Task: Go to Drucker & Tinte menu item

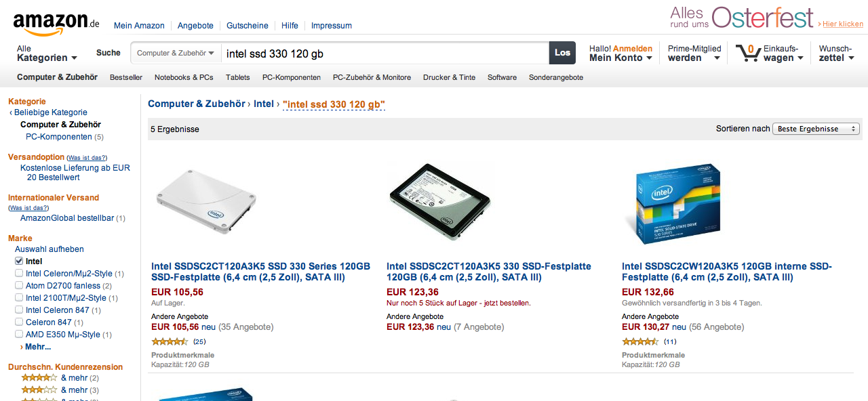Action: 449,77
